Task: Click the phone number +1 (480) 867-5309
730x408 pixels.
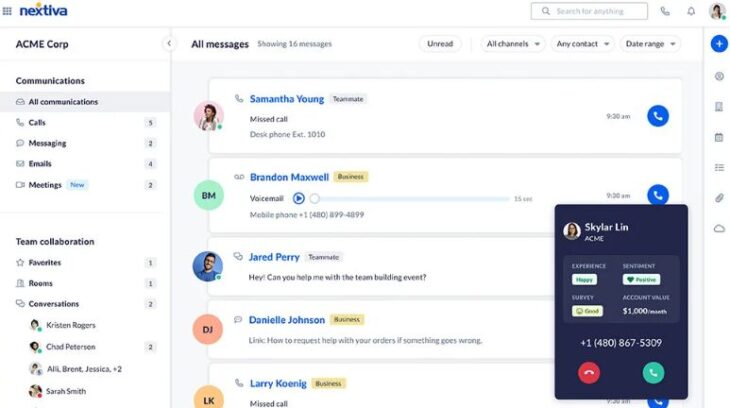Action: click(x=621, y=343)
